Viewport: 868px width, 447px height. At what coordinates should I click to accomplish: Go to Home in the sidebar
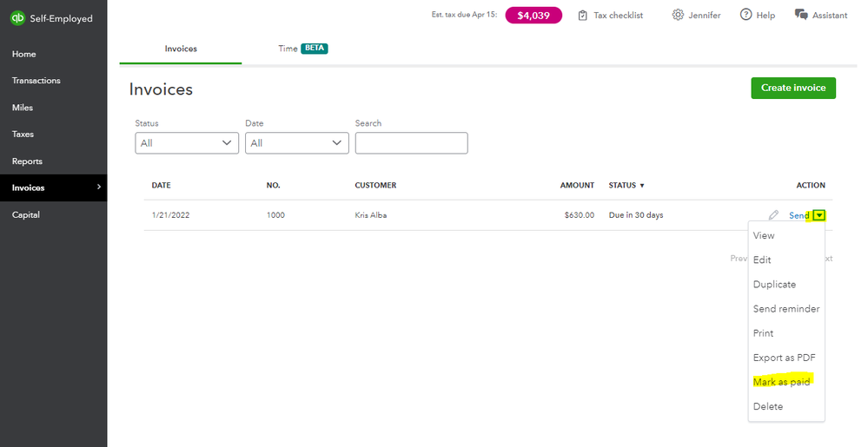tap(23, 54)
